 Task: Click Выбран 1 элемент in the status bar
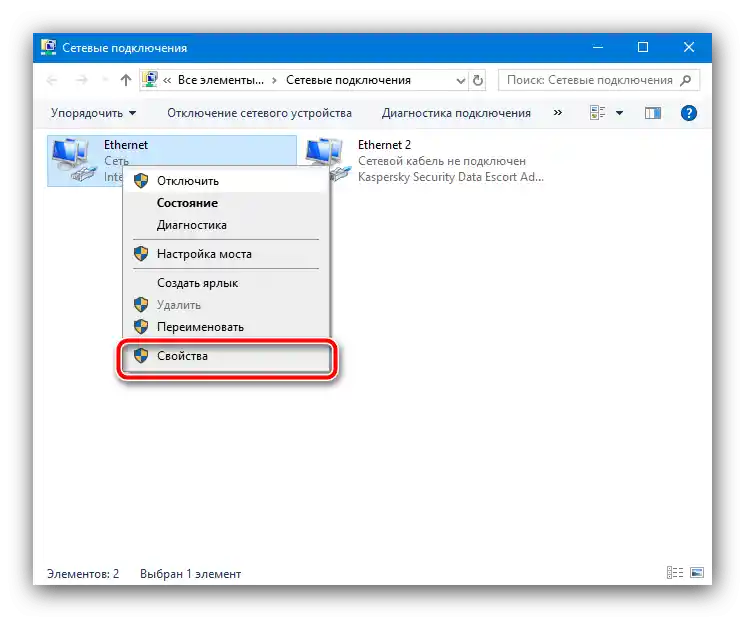tap(191, 574)
